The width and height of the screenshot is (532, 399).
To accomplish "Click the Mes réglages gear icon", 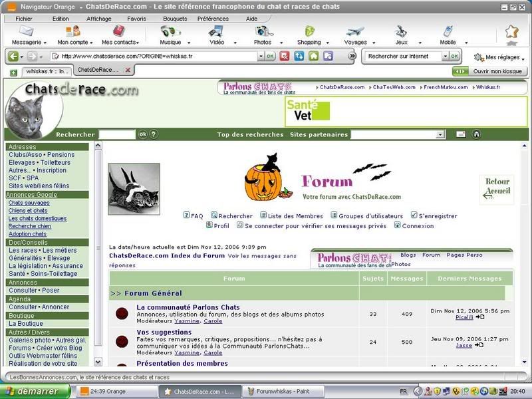I will tap(479, 57).
